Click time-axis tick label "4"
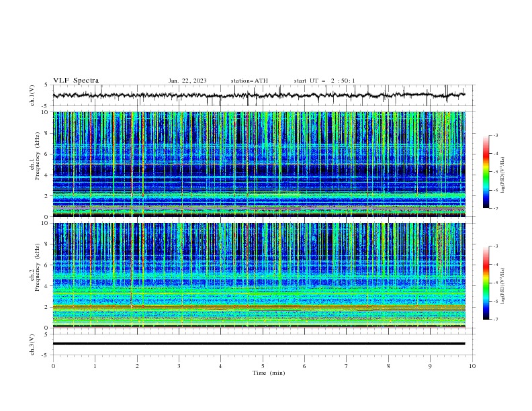Image resolution: width=532 pixels, height=411 pixels. click(x=220, y=366)
